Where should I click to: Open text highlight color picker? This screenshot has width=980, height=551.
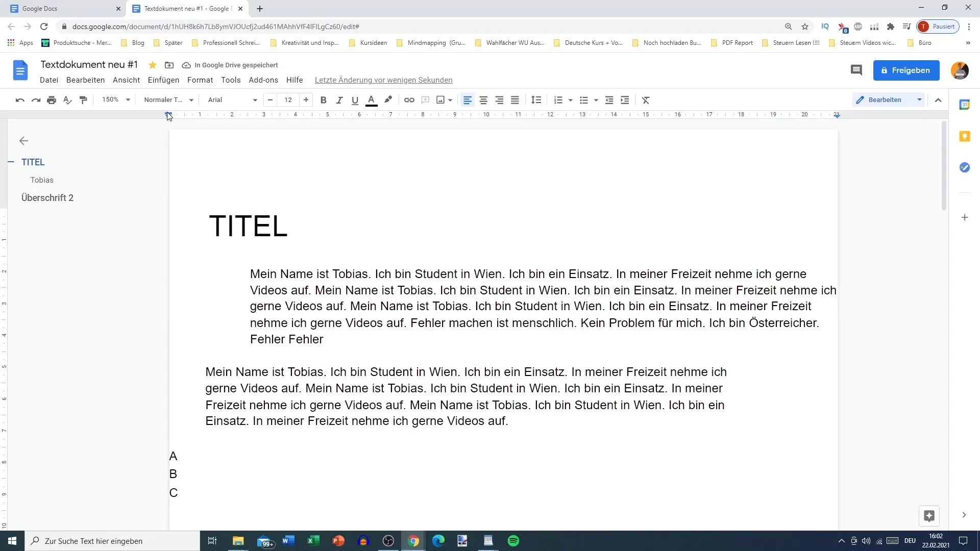tap(388, 99)
